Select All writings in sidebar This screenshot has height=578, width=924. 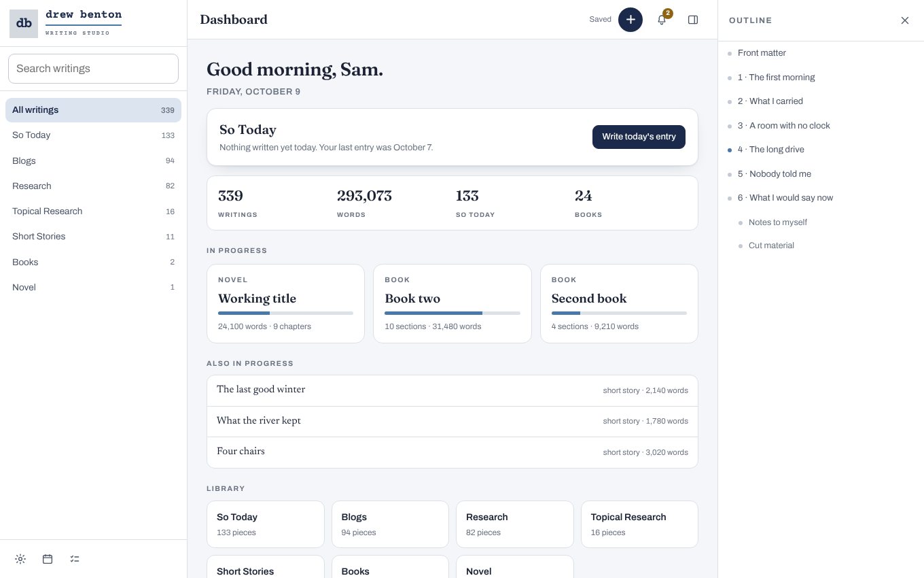(93, 110)
